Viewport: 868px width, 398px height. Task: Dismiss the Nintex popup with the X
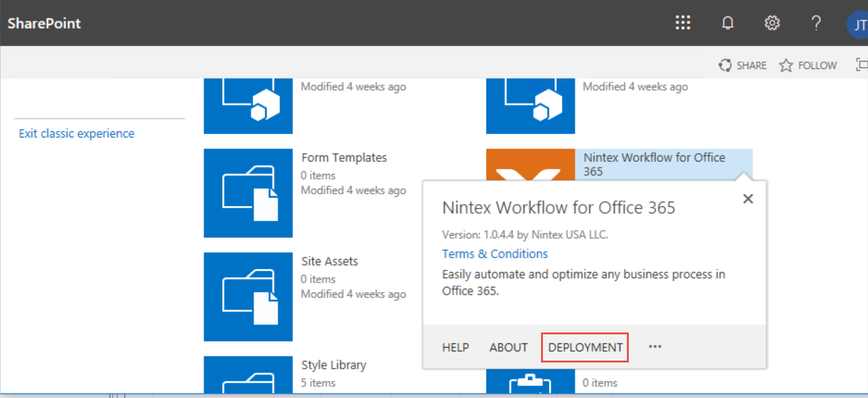[x=748, y=199]
